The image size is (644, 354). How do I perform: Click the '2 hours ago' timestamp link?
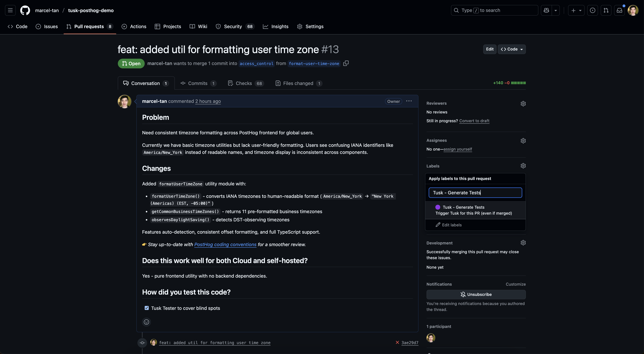point(208,101)
